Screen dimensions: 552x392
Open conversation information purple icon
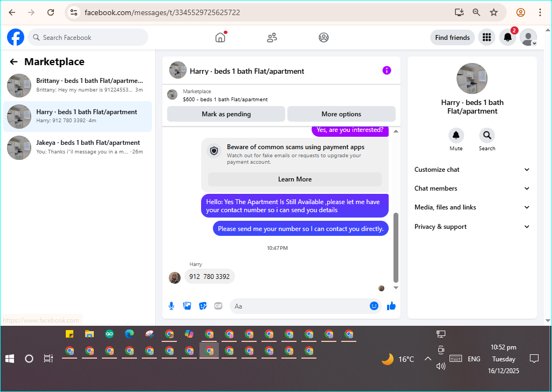tap(387, 71)
